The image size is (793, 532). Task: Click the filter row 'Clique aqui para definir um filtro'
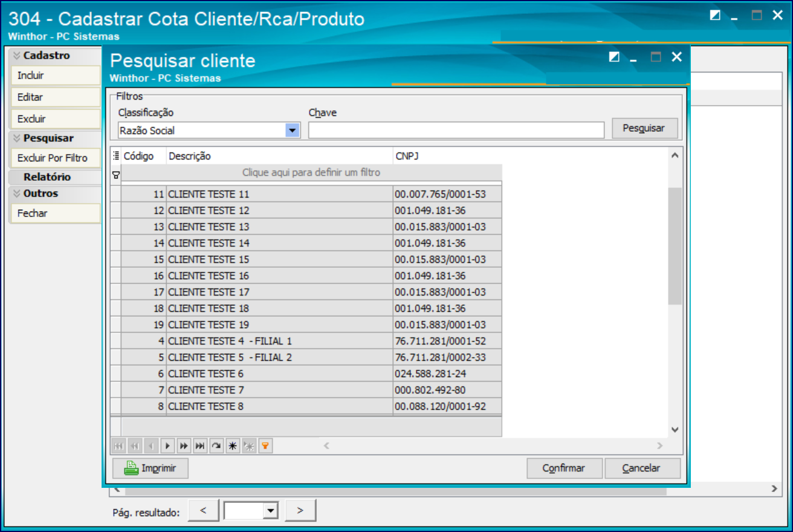311,173
